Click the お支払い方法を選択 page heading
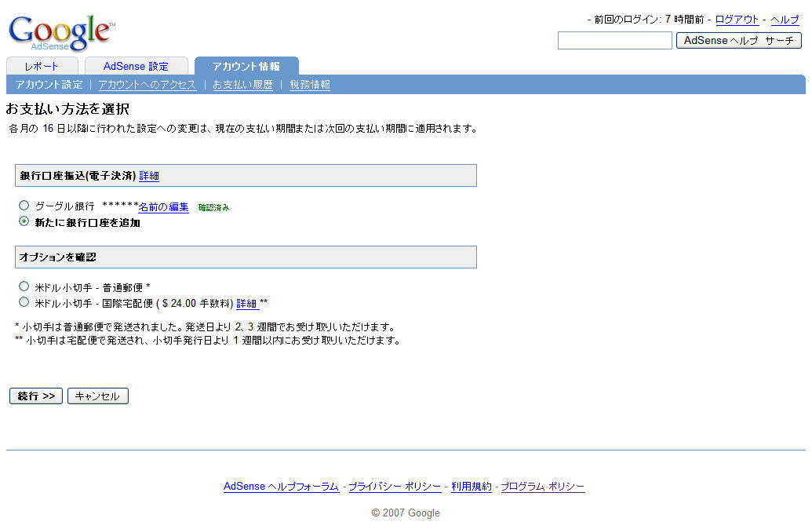The image size is (812, 529). pos(67,109)
